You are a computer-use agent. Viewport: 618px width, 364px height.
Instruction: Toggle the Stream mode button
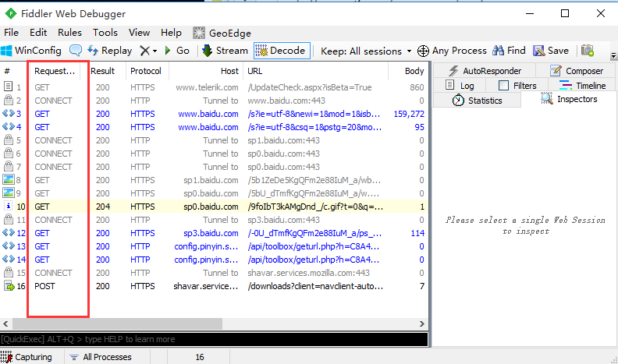coord(225,51)
